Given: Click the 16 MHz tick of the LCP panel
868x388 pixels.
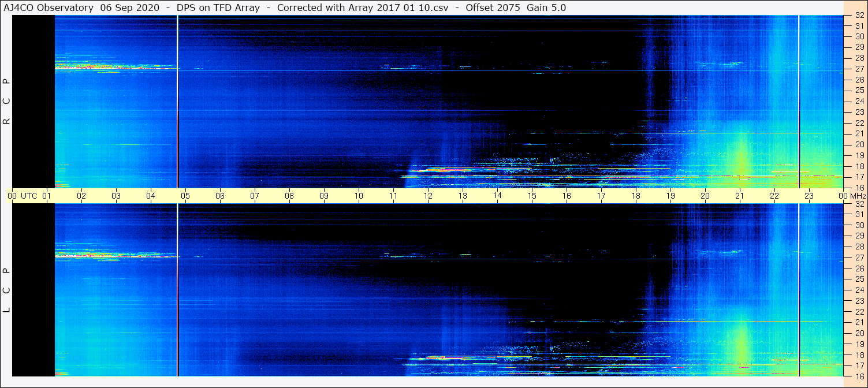Looking at the screenshot, I should pyautogui.click(x=859, y=376).
